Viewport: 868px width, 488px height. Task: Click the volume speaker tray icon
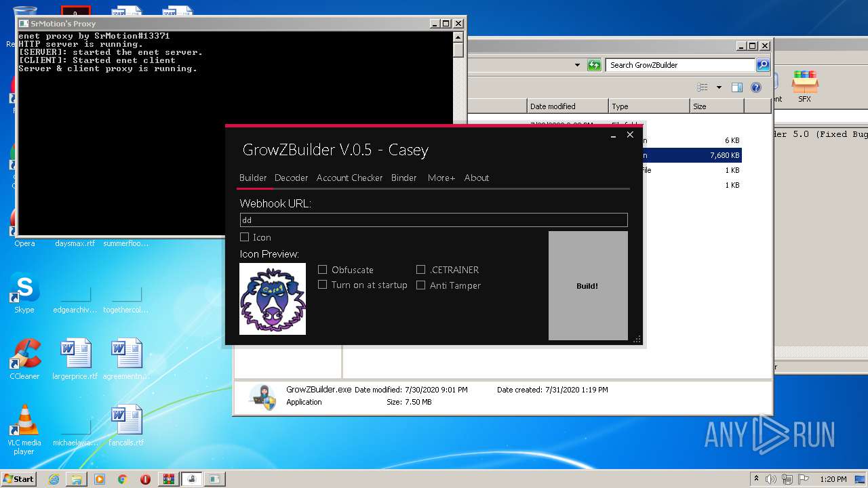coord(771,479)
